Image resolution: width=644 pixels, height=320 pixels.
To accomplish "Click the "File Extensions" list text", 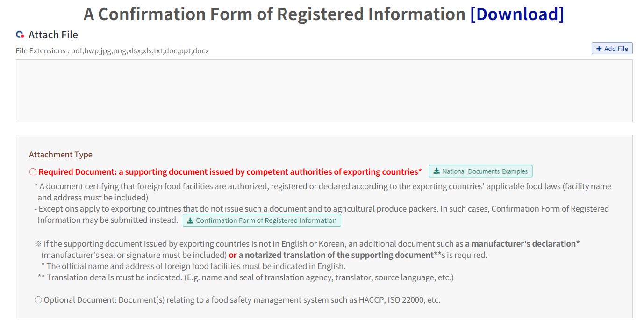I will click(x=112, y=50).
